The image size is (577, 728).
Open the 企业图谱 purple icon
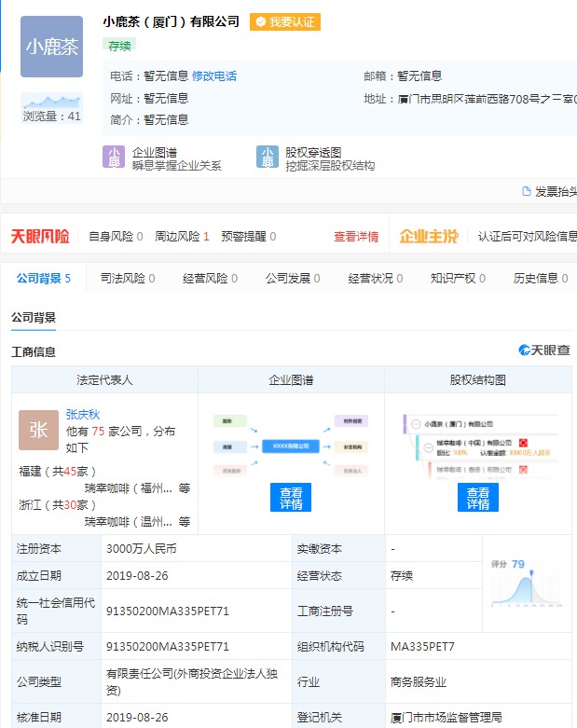(114, 157)
